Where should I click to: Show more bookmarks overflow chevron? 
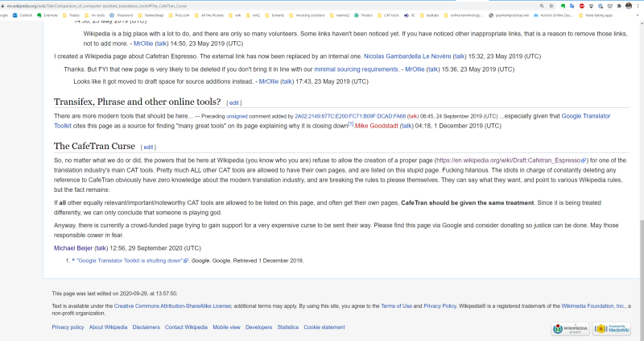(638, 15)
